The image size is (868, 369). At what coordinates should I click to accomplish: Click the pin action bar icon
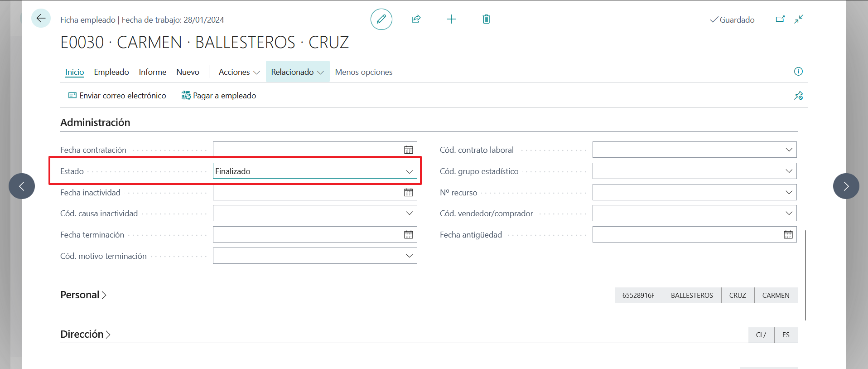point(798,96)
